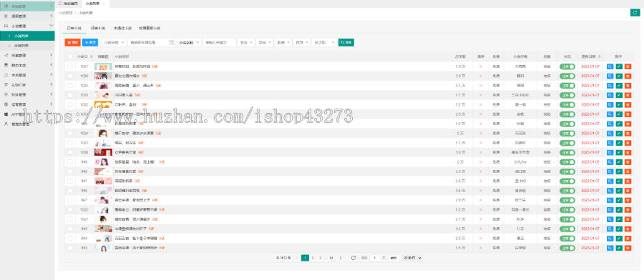Image resolution: width=644 pixels, height=280 pixels.
Task: Open the per-page count dropdown in pagination
Action: (x=412, y=258)
